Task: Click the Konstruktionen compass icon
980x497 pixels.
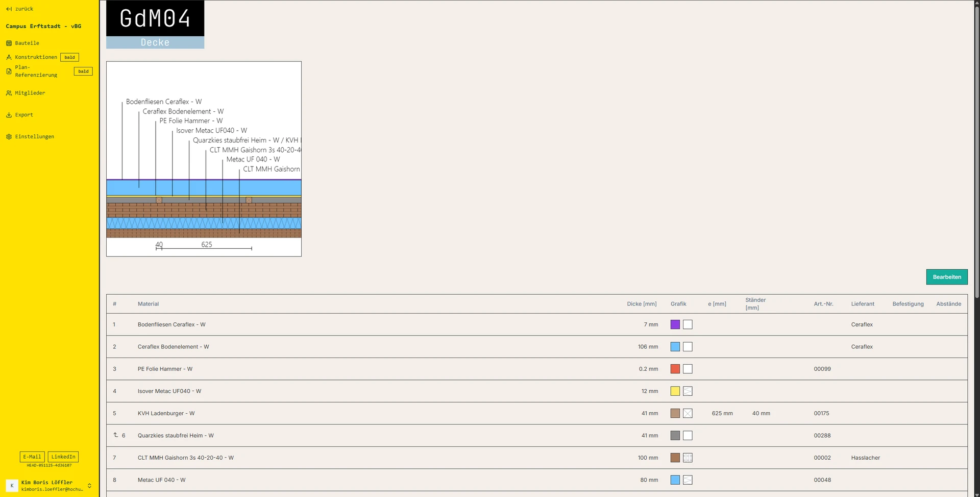Action: coord(9,57)
